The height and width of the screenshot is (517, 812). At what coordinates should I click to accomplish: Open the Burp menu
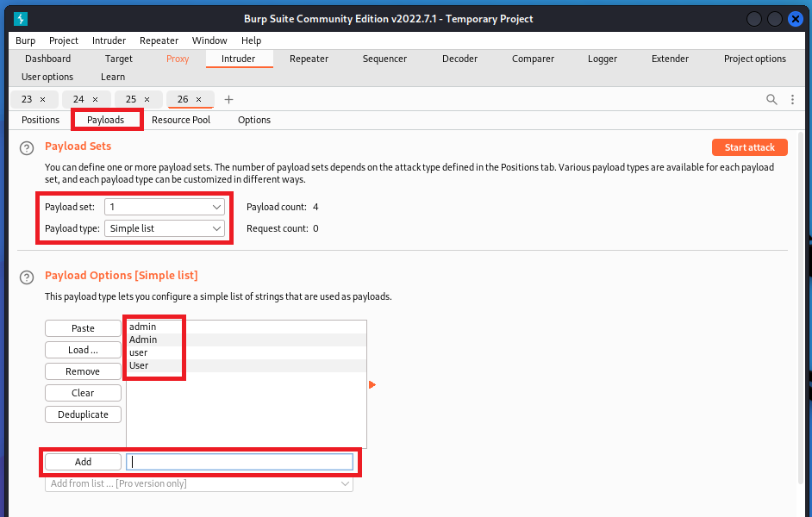(25, 40)
